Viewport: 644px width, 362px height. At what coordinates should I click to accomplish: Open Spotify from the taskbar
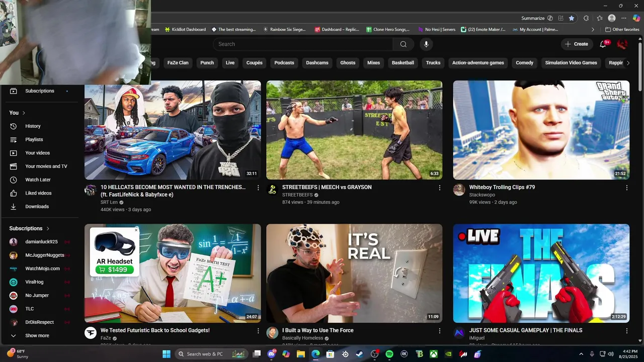pos(389,354)
